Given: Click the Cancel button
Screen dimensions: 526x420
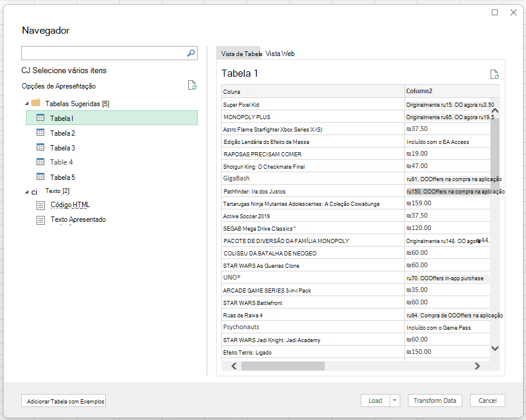Looking at the screenshot, I should [x=488, y=401].
